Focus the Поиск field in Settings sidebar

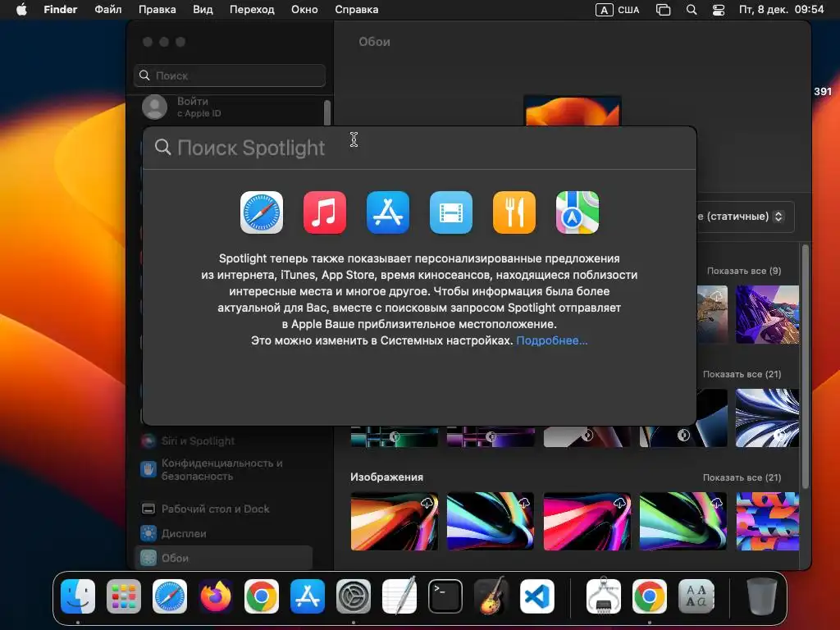(230, 75)
